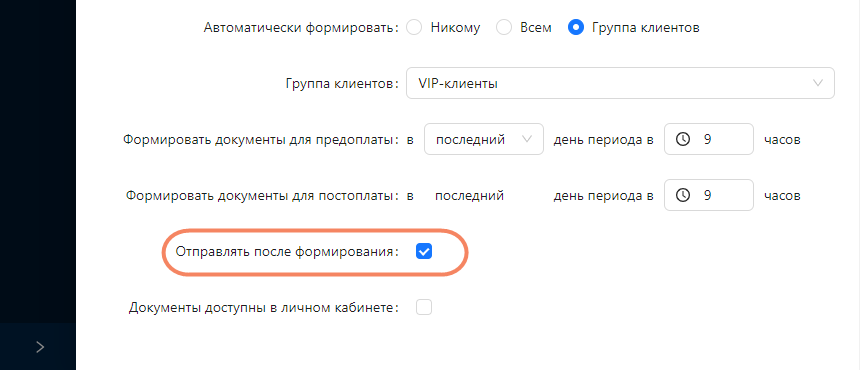
Task: Click the Формировать документы для постоплаты label
Action: 263,196
